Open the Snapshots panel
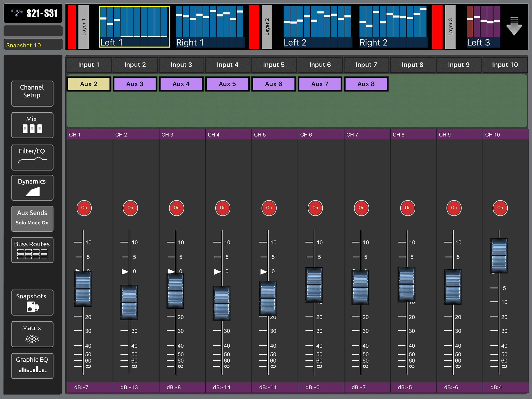The width and height of the screenshot is (532, 399). coord(32,302)
